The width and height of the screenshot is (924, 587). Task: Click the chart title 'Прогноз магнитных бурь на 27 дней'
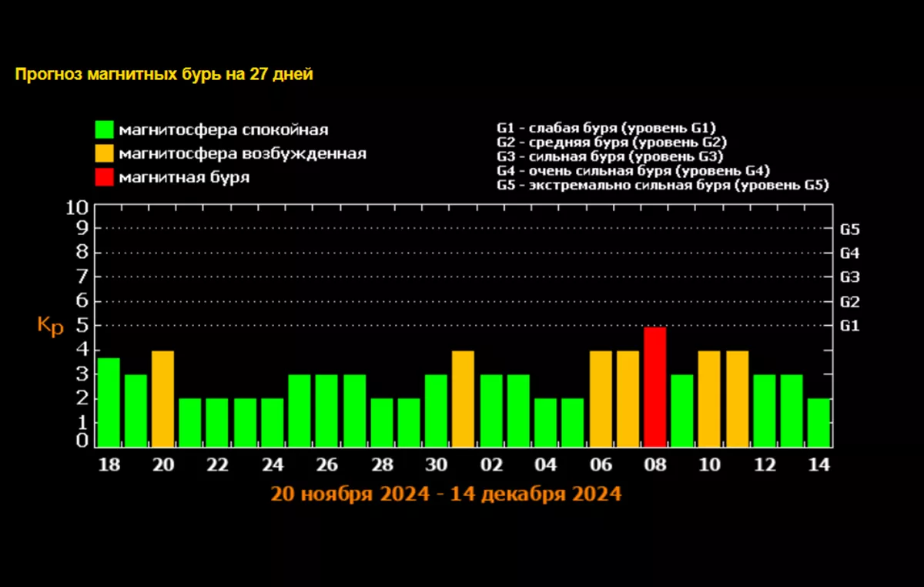coord(164,75)
